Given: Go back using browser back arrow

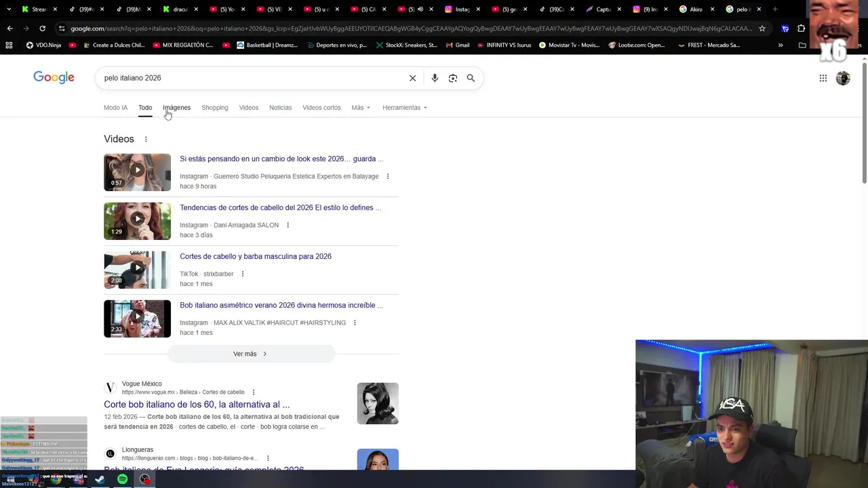Looking at the screenshot, I should (9, 28).
